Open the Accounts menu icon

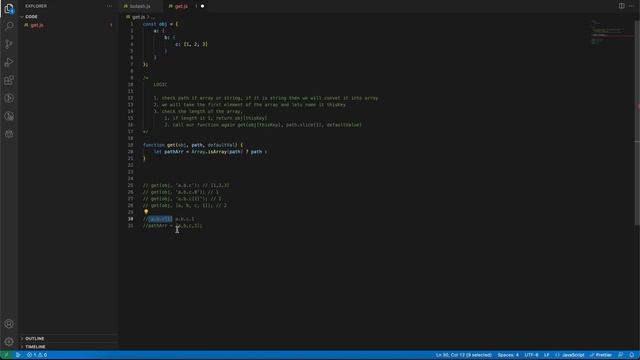tap(9, 324)
